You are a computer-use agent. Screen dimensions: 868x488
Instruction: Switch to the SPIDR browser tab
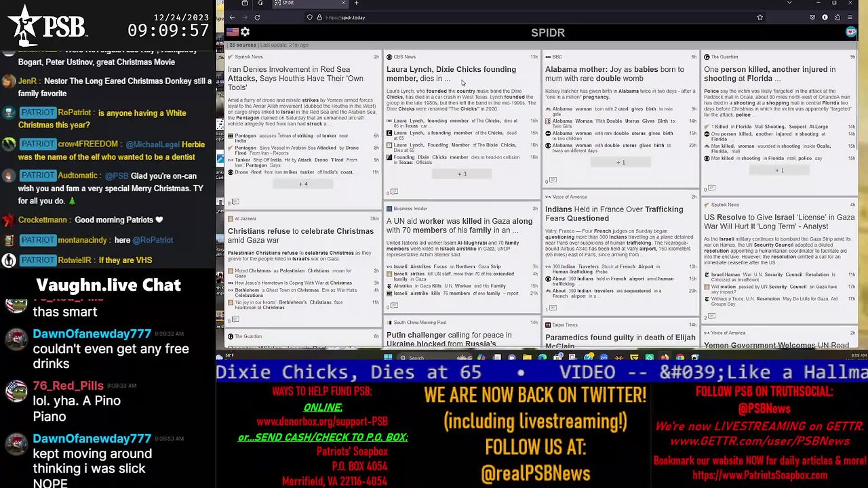[311, 3]
